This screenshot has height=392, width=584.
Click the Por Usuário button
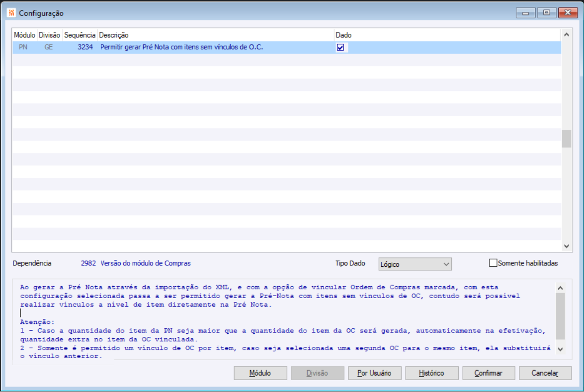(x=375, y=373)
